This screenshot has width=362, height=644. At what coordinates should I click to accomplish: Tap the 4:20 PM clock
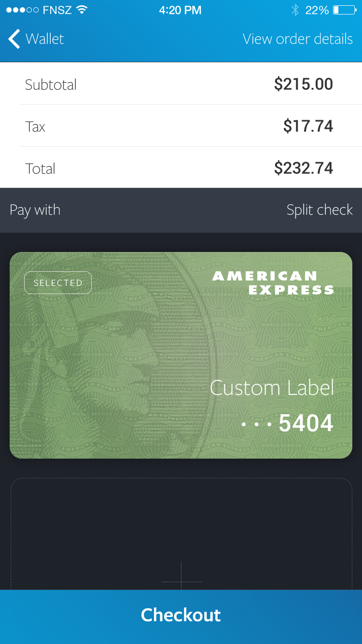(180, 10)
